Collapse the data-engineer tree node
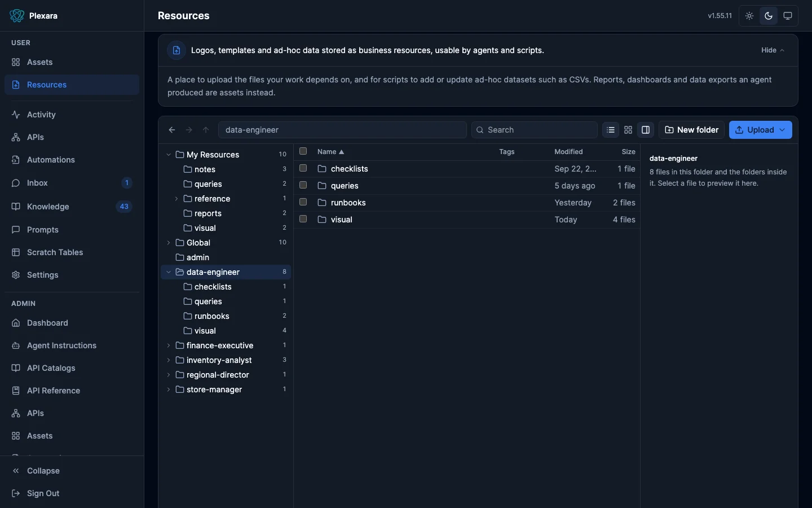Screen dimensions: 812x508 click(x=169, y=272)
